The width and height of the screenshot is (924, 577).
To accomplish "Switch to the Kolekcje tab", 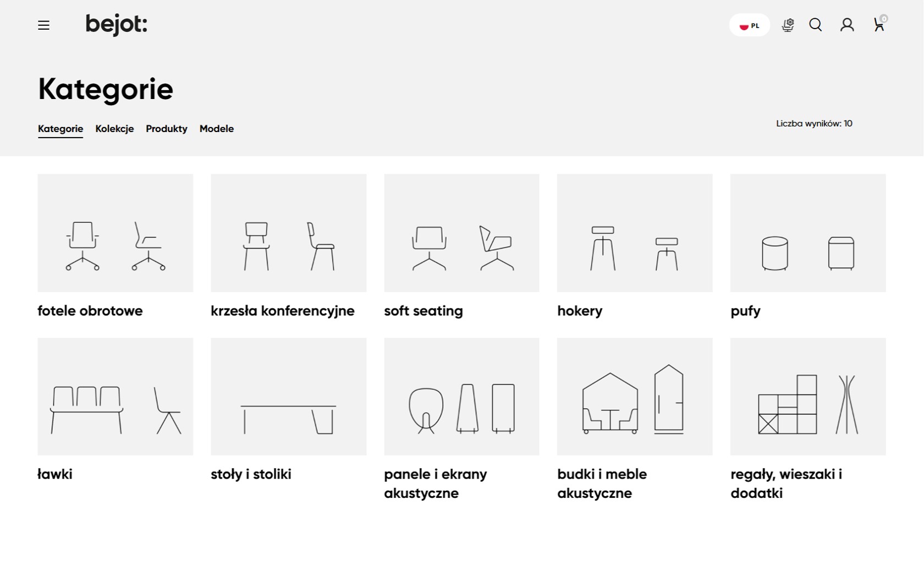I will [114, 129].
